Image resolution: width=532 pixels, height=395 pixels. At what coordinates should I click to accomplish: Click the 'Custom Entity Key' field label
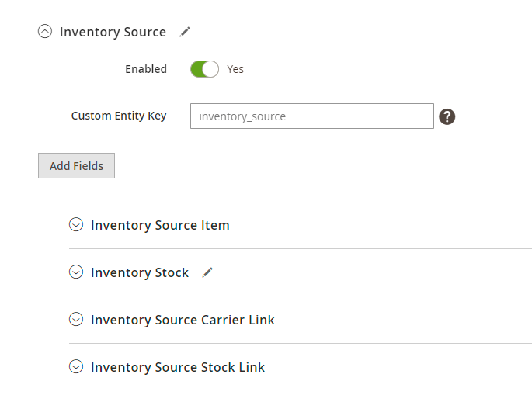[x=119, y=116]
